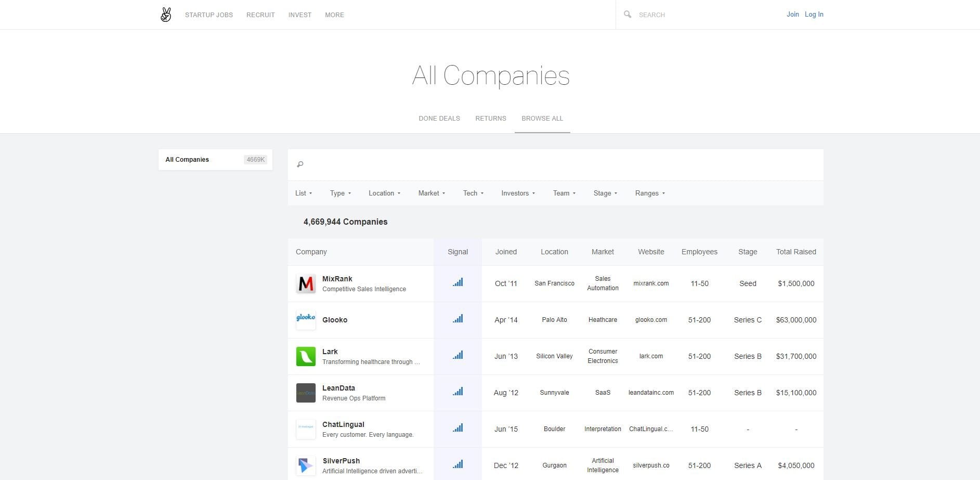The height and width of the screenshot is (480, 980).
Task: Sort by the Joined column header
Action: (506, 252)
